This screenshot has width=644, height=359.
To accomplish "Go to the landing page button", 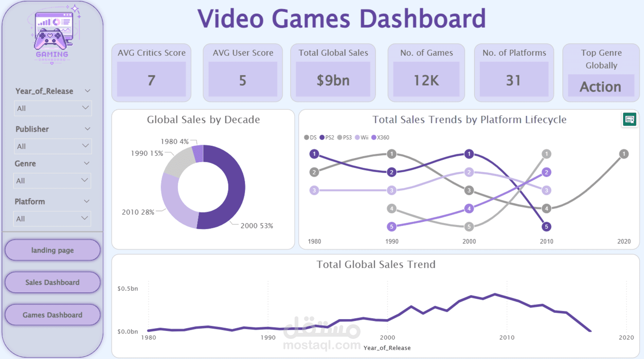I will point(53,250).
